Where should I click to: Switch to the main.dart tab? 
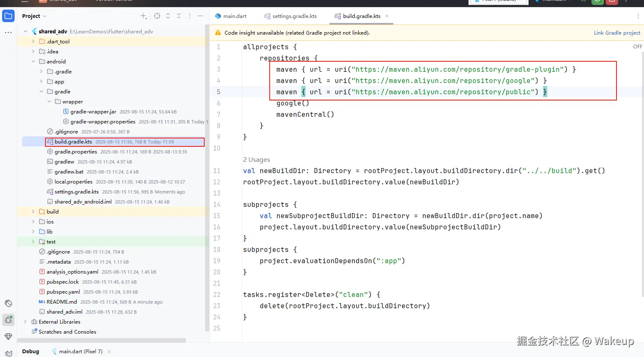(x=234, y=16)
